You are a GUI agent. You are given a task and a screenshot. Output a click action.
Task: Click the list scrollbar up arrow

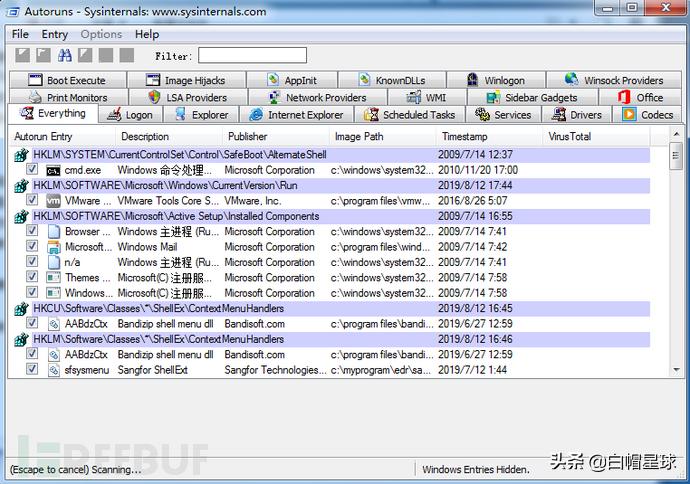tap(676, 133)
